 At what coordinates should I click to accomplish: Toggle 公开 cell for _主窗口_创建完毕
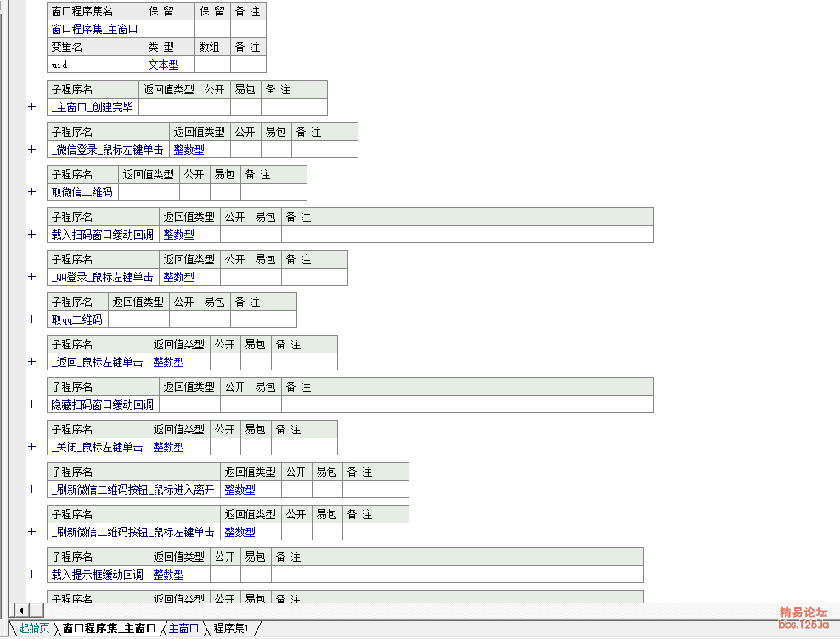pyautogui.click(x=215, y=107)
